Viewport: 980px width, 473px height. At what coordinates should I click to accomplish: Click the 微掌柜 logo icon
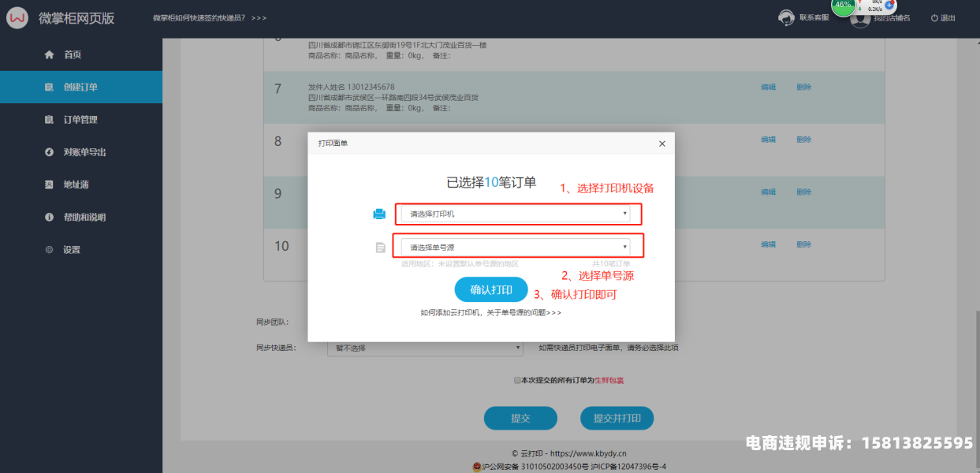pyautogui.click(x=17, y=18)
